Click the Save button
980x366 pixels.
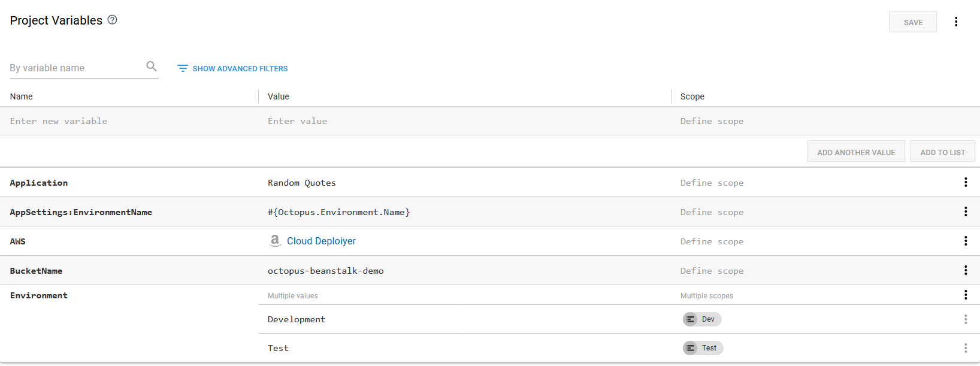[x=912, y=22]
